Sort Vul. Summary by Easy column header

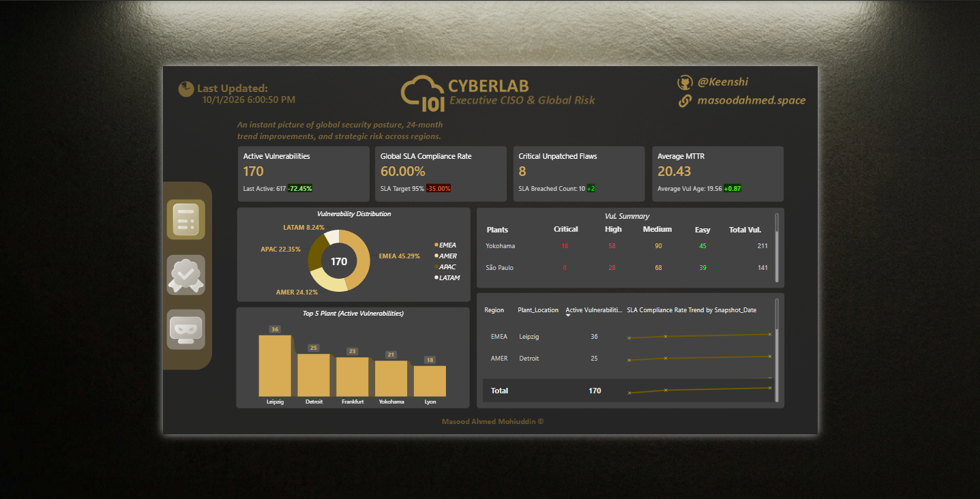click(702, 230)
